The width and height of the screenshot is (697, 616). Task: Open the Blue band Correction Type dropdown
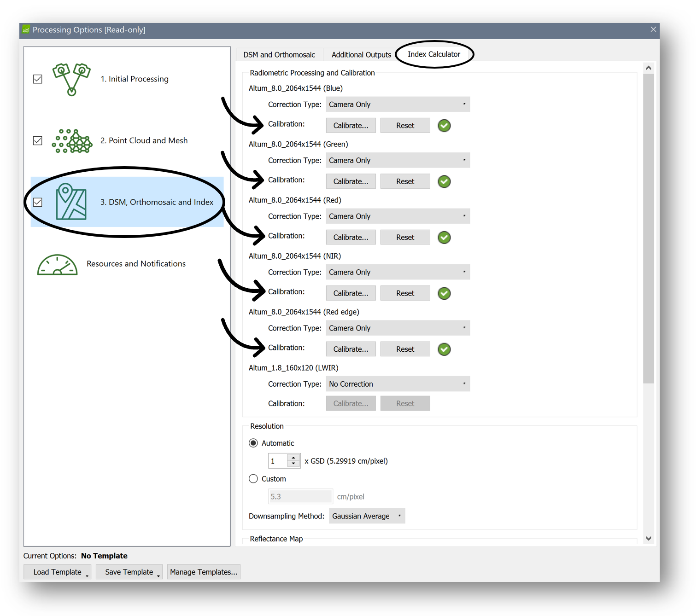(x=398, y=105)
